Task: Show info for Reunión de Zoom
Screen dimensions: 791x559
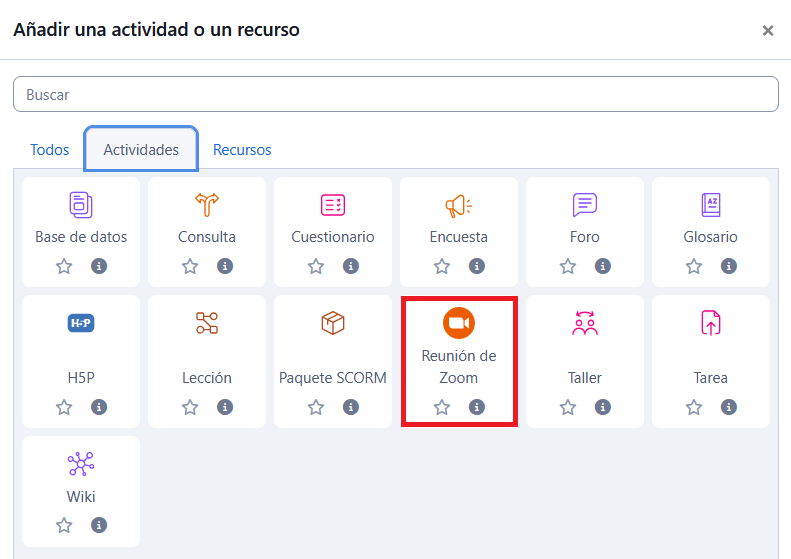Action: pyautogui.click(x=477, y=407)
